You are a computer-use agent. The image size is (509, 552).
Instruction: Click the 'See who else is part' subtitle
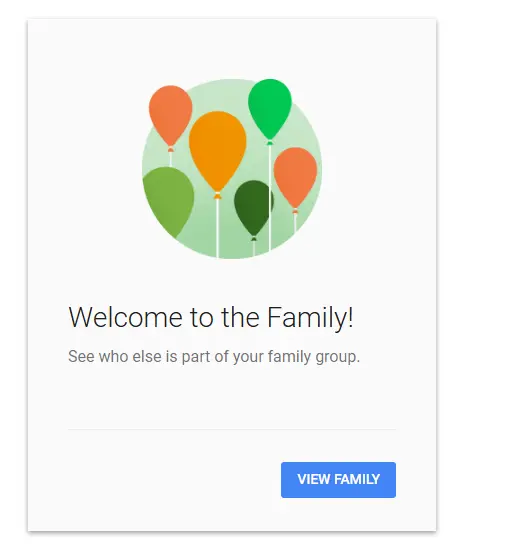(214, 356)
